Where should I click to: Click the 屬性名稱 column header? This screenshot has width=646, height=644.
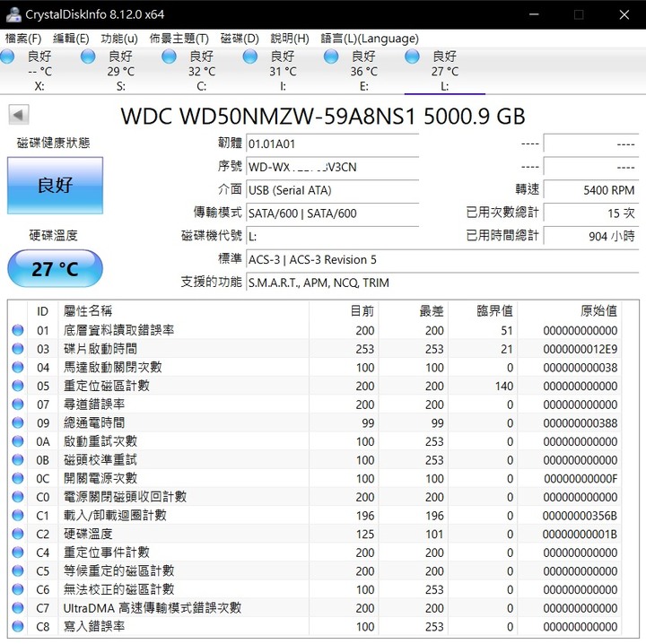click(184, 311)
